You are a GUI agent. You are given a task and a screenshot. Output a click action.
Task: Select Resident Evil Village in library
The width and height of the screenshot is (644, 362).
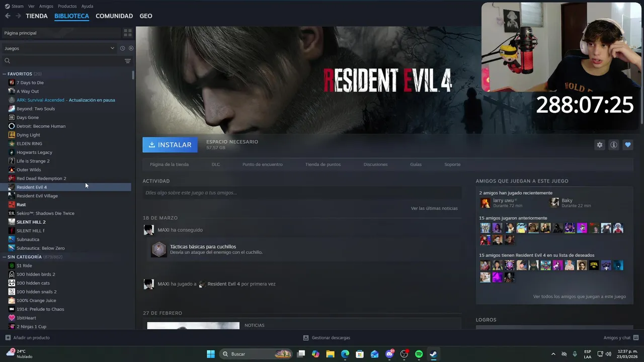[37, 196]
